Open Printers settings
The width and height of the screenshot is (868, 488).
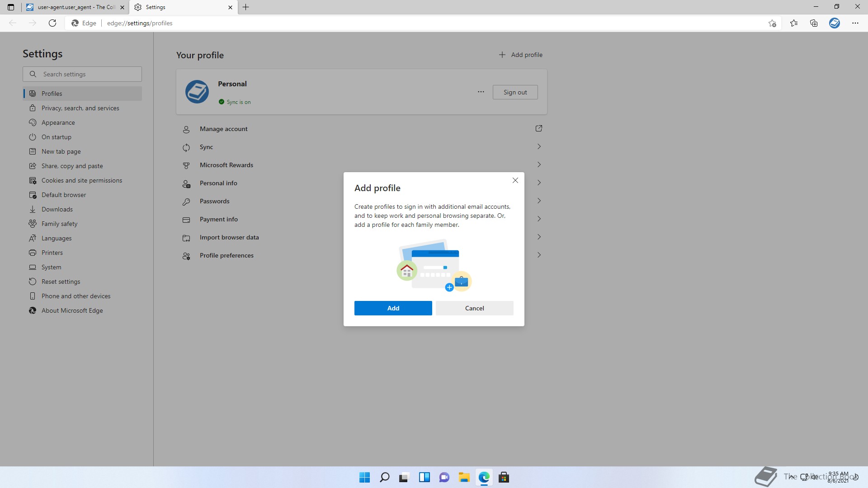82,253
